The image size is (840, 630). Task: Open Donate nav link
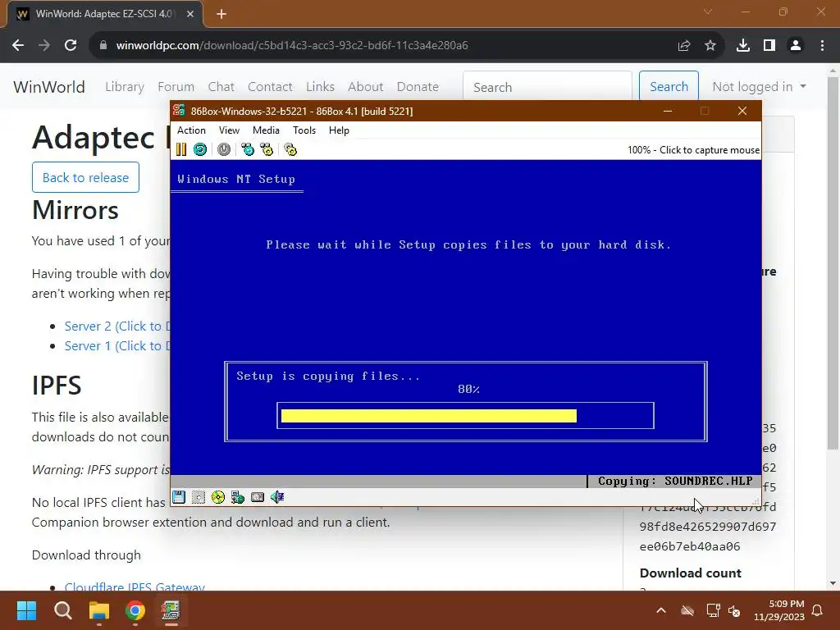tap(418, 87)
